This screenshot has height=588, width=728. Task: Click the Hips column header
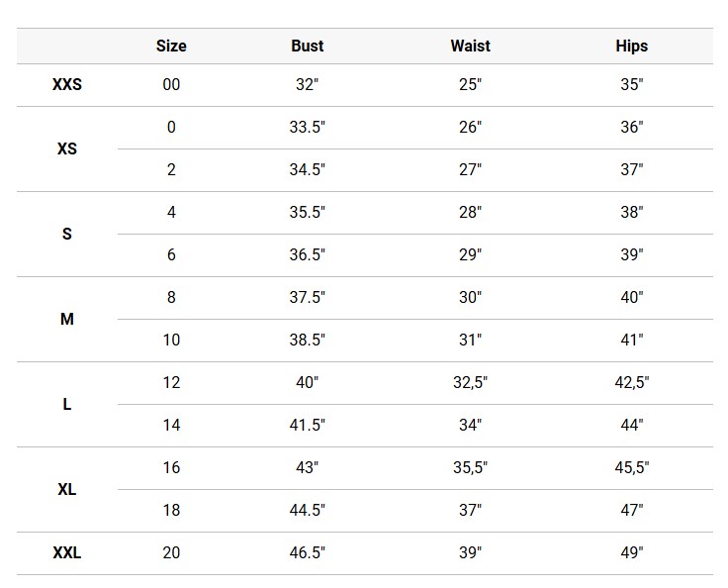point(631,46)
